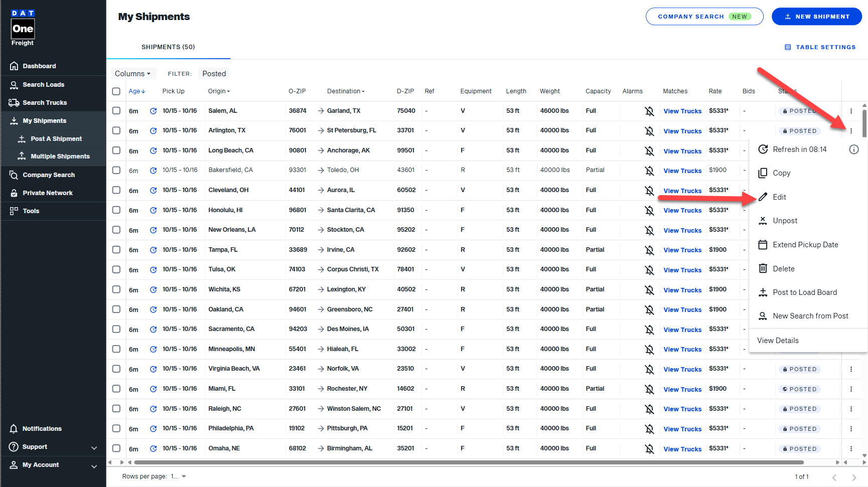Tick the checkbox for Miami, FL shipment
Image resolution: width=868 pixels, height=487 pixels.
(x=116, y=389)
